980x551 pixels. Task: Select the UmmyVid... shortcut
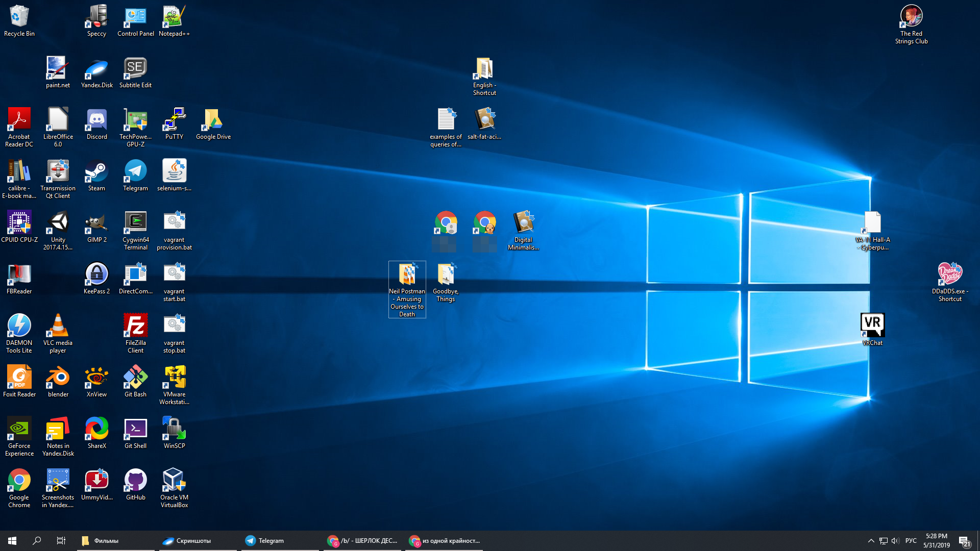click(x=96, y=484)
